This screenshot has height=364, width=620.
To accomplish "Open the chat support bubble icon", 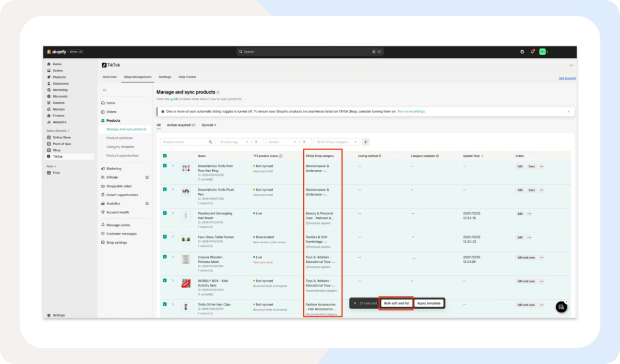I will pos(561,307).
